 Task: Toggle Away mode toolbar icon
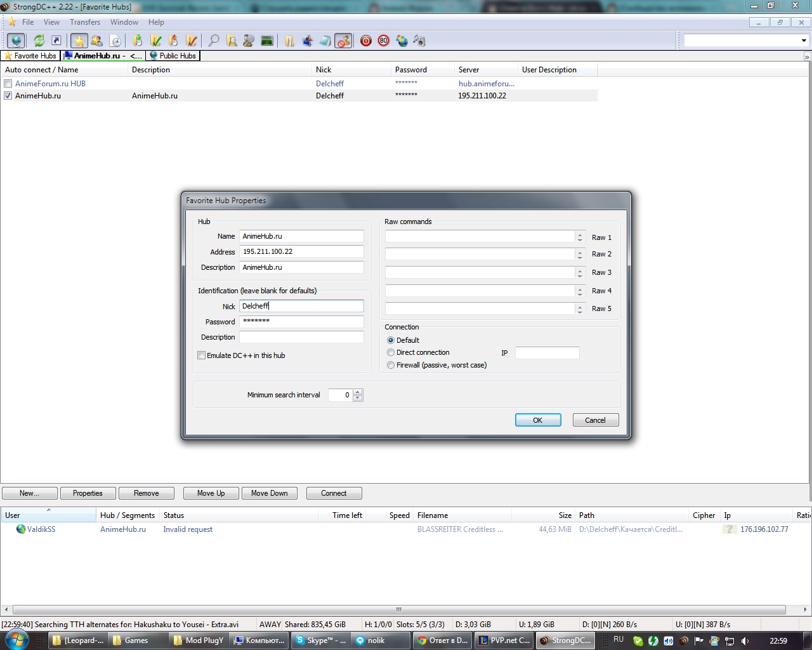[343, 41]
